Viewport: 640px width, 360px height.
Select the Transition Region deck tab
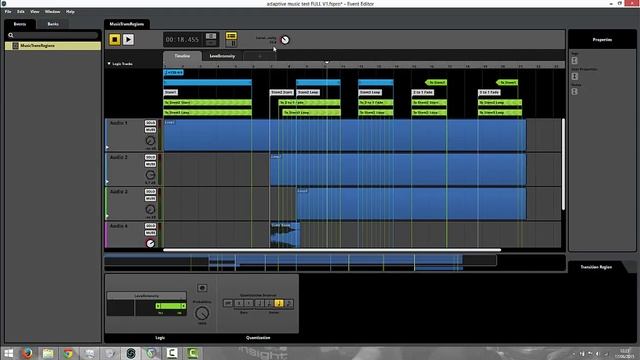point(596,267)
